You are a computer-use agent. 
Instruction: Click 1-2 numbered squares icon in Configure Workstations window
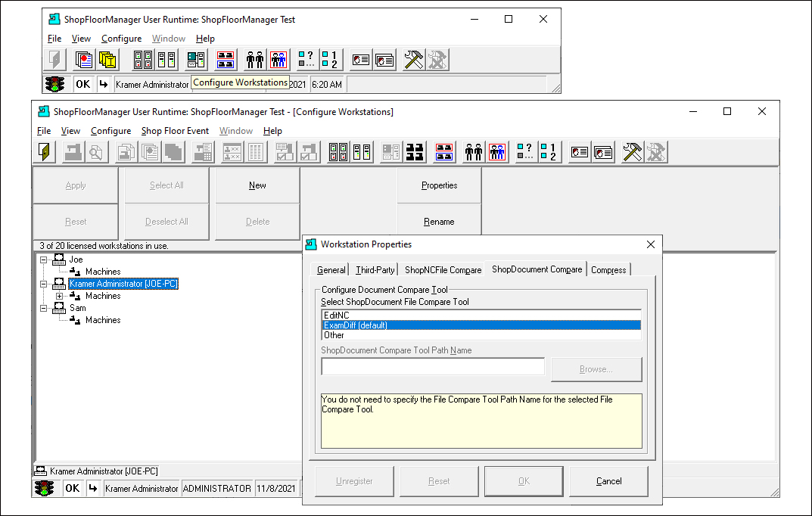(x=549, y=152)
